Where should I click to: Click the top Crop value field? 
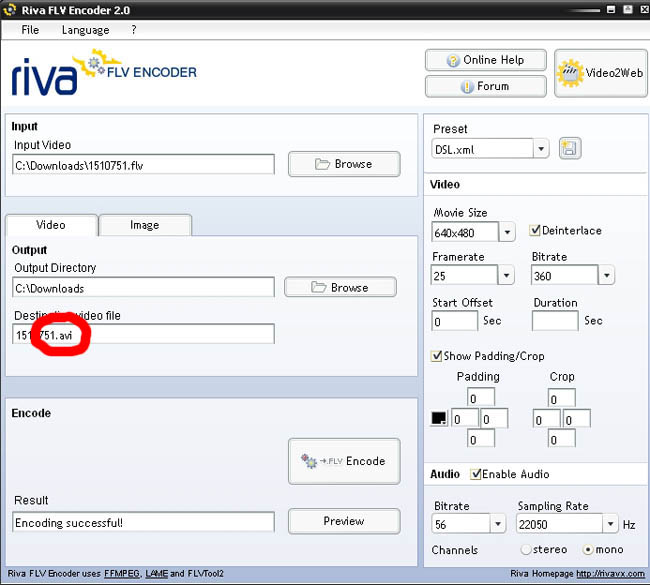click(x=561, y=398)
